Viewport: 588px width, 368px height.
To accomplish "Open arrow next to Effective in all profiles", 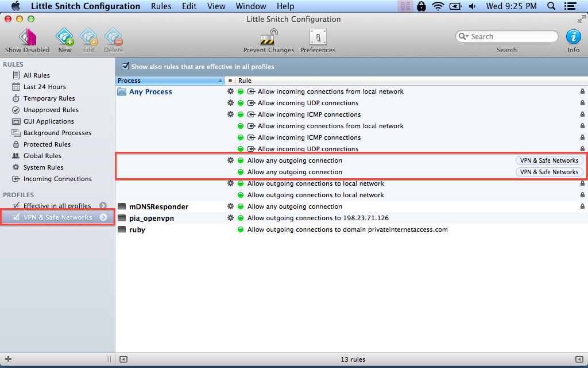I will click(103, 205).
